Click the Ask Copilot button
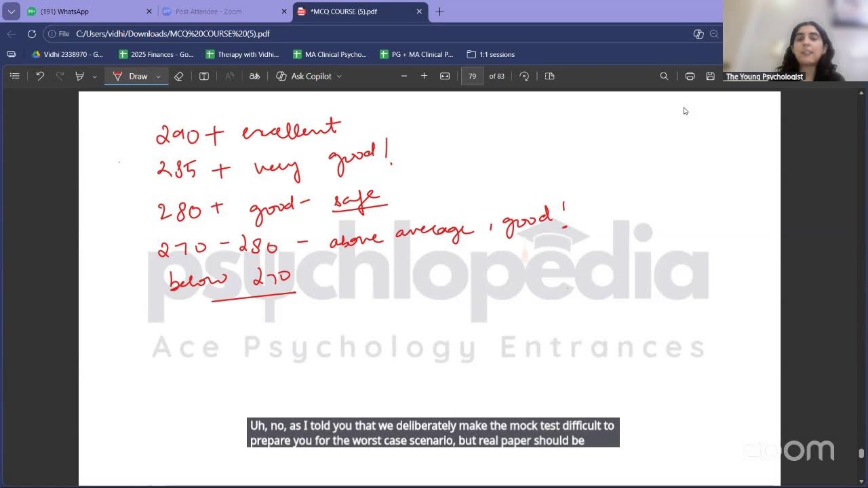This screenshot has height=488, width=868. (x=304, y=76)
